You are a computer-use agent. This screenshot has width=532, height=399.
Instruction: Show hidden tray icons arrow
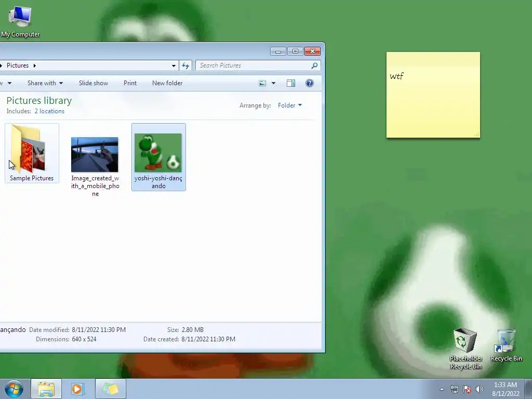click(x=442, y=389)
